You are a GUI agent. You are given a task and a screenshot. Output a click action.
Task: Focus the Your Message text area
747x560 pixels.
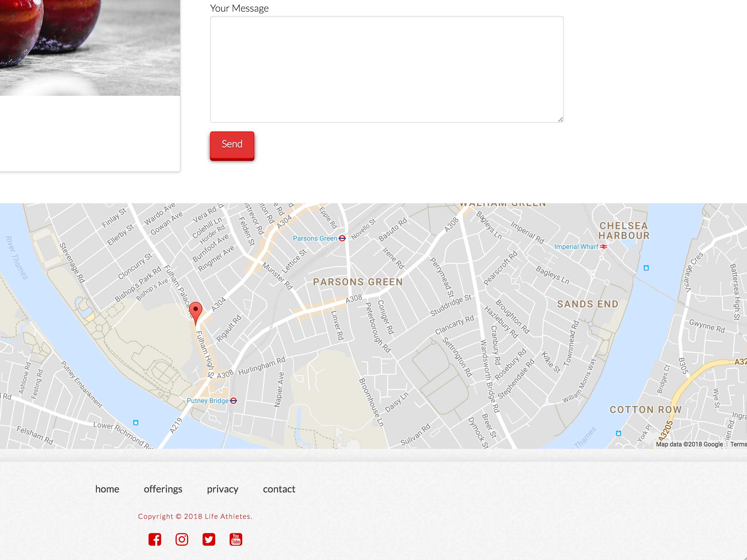[x=387, y=69]
